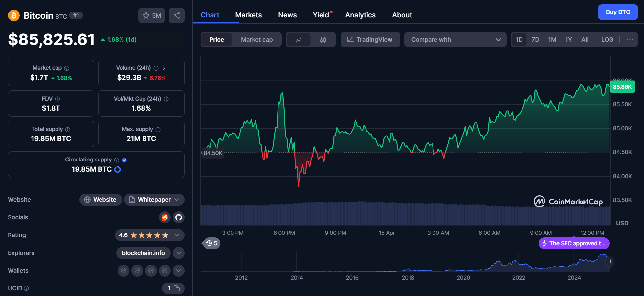Open the Analytics tab
This screenshot has width=644, height=296.
click(360, 15)
